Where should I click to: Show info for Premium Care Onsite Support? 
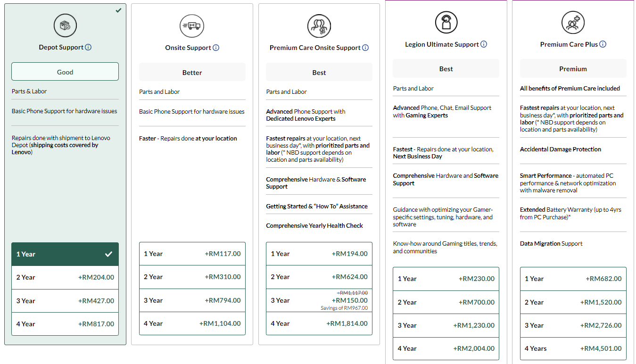[365, 48]
